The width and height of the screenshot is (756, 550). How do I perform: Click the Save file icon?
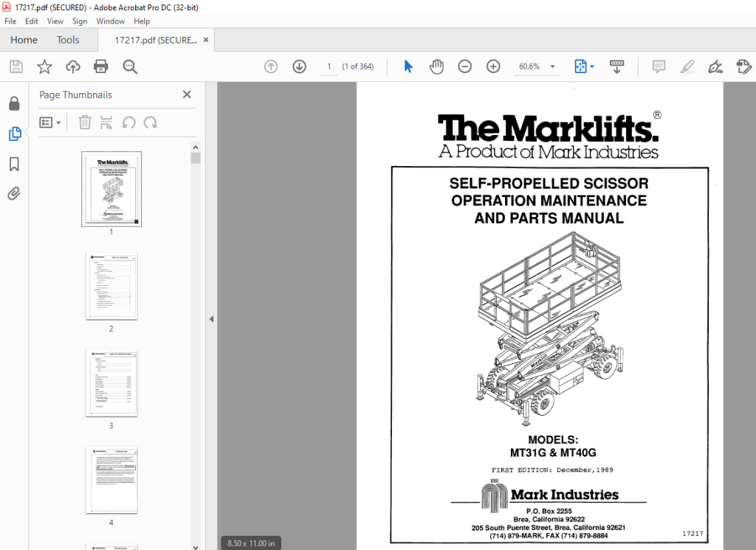[16, 66]
